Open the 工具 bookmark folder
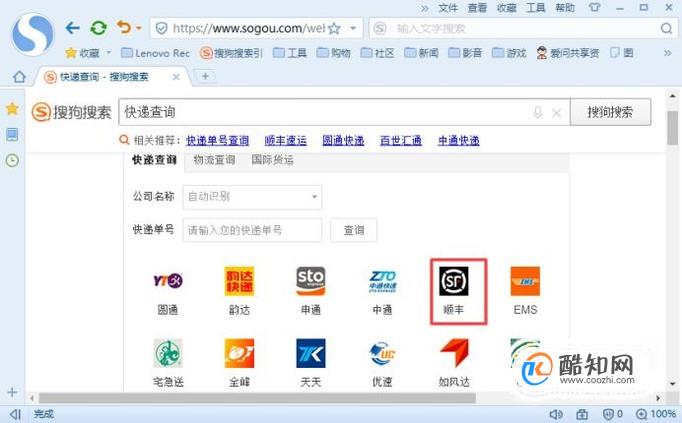Screen dimensions: 682x423 pos(290,53)
